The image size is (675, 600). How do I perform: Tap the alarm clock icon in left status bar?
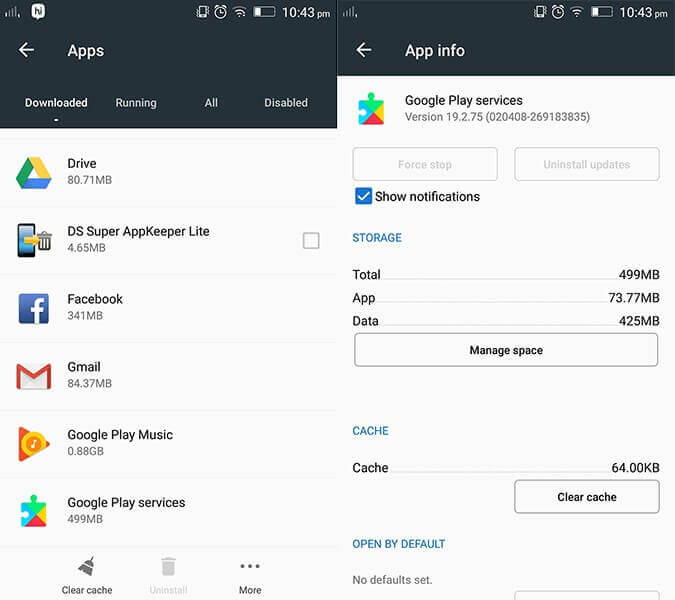coord(220,12)
